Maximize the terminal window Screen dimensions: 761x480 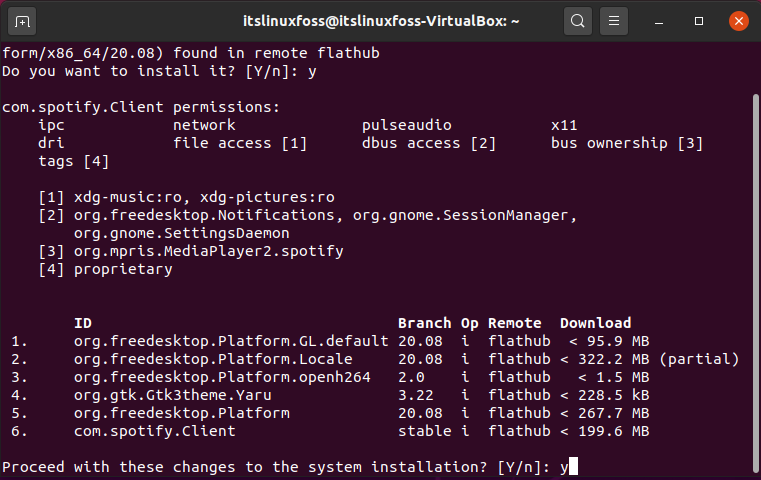[x=699, y=21]
